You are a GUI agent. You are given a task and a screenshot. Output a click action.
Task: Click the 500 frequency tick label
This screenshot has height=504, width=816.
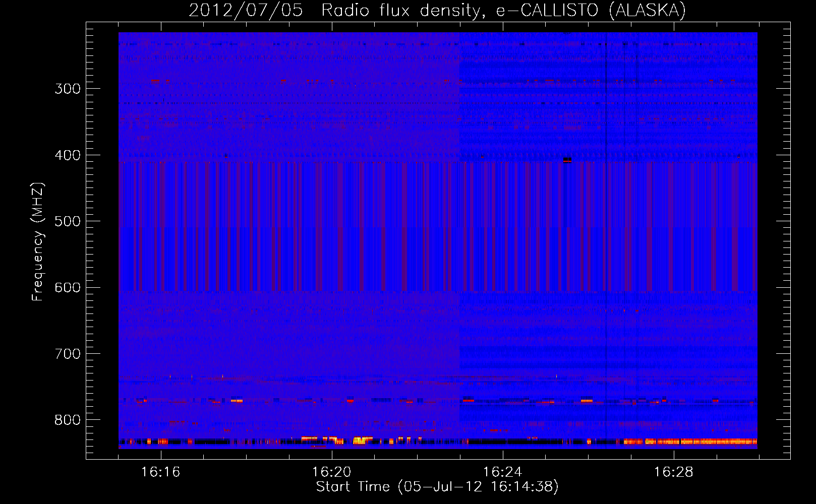point(68,221)
